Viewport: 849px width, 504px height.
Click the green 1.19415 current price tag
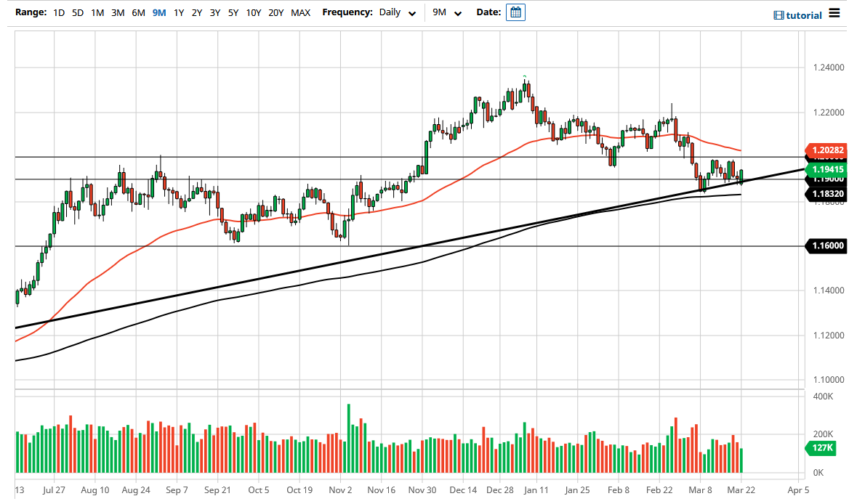pyautogui.click(x=827, y=168)
